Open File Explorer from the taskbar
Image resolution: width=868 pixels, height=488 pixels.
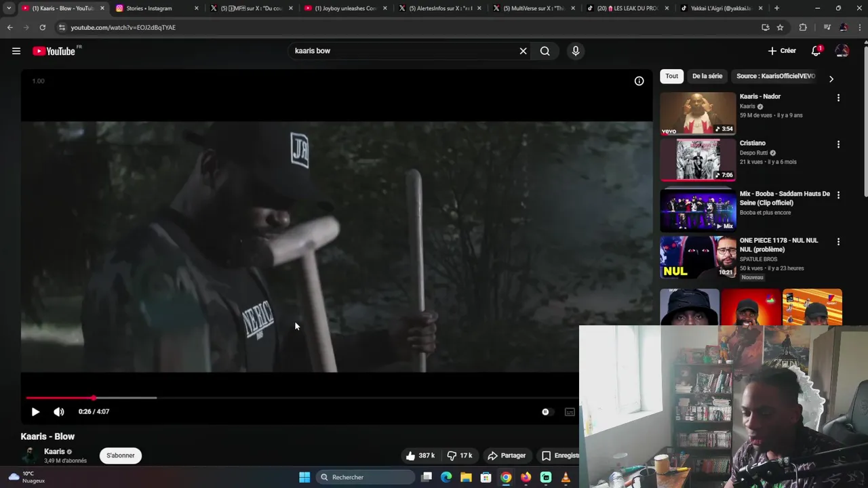(x=466, y=477)
